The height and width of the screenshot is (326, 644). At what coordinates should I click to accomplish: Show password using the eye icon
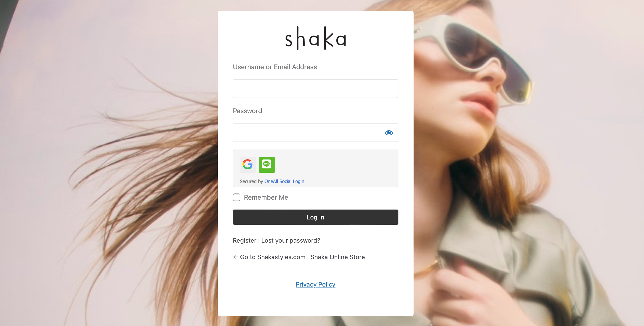[x=389, y=133]
